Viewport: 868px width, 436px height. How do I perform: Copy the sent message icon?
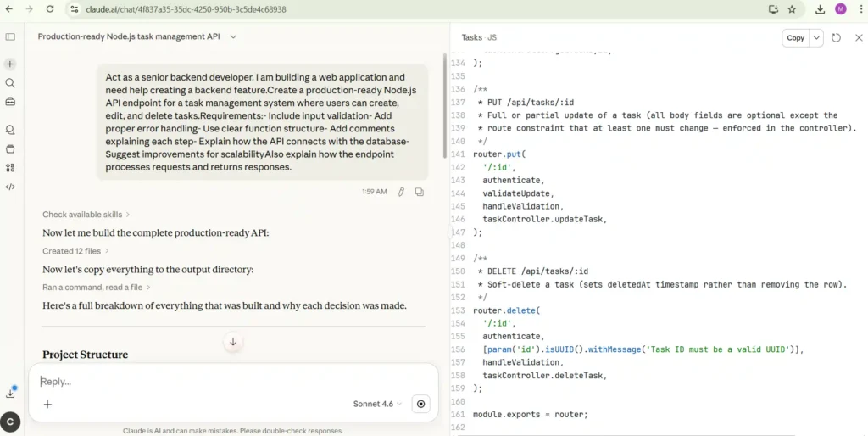pyautogui.click(x=419, y=192)
